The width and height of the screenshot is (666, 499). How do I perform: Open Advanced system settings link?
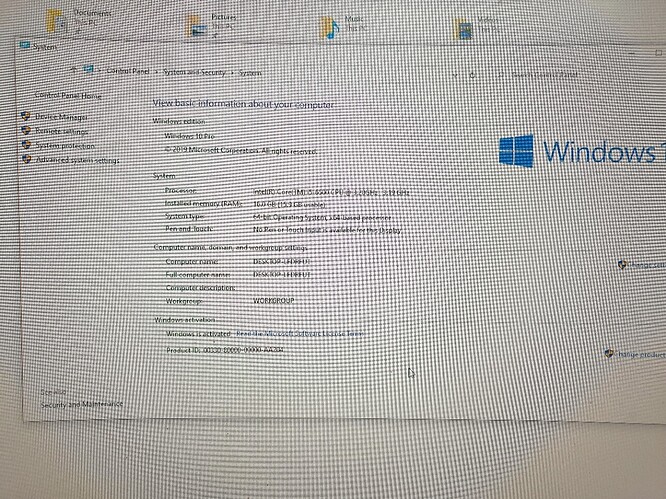click(77, 160)
